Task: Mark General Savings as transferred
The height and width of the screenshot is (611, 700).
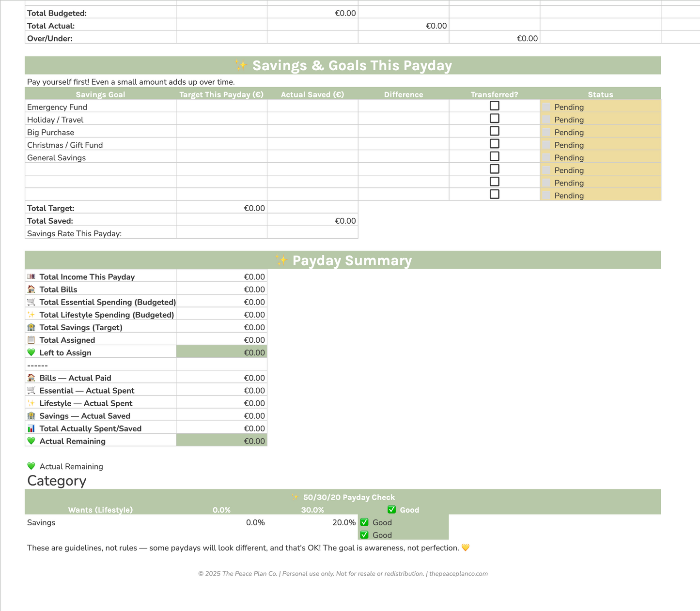Action: pyautogui.click(x=495, y=156)
